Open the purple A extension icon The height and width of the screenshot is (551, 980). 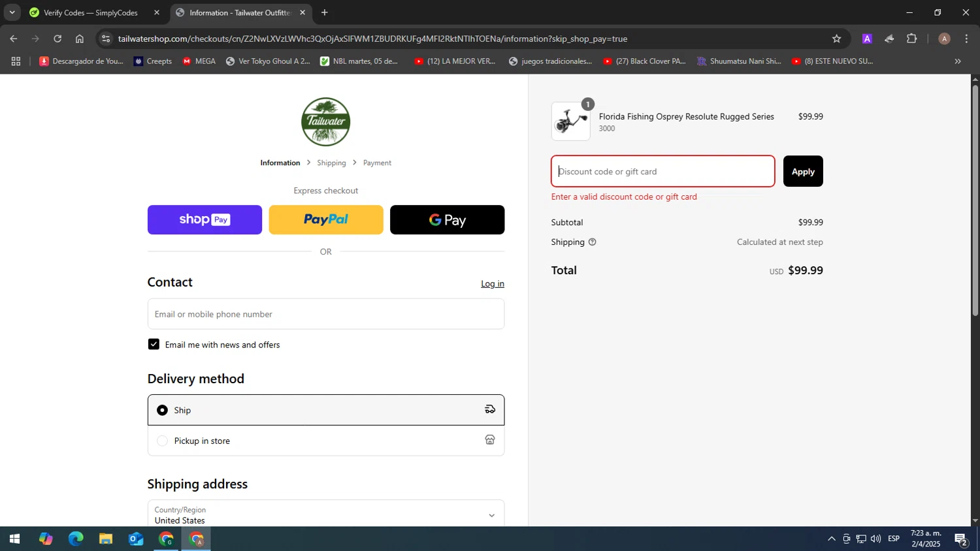867,39
